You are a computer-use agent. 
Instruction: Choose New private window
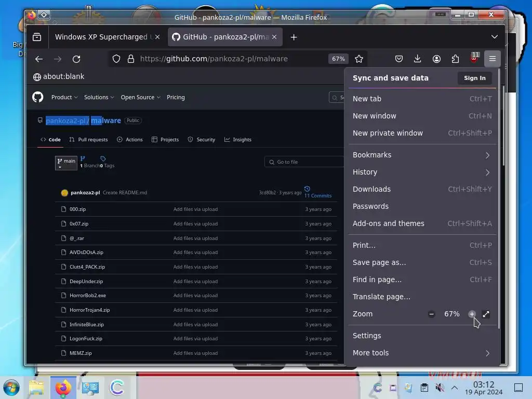point(422,133)
